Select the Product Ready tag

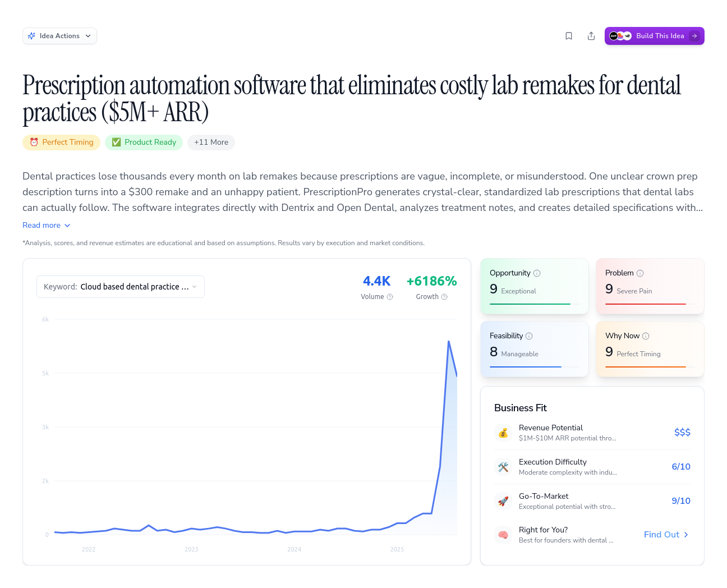tap(144, 143)
